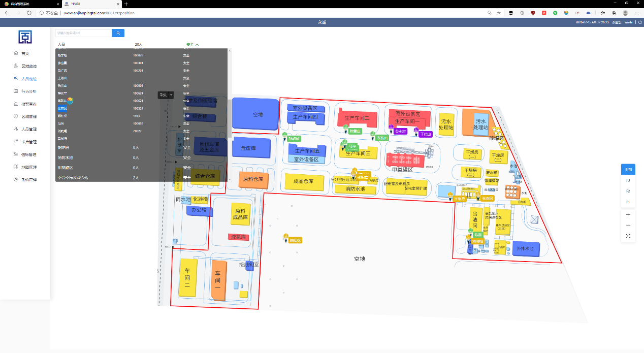The image size is (644, 353).
Task: Click the green person marker 陈雷山 on map
Action: pyautogui.click(x=354, y=131)
